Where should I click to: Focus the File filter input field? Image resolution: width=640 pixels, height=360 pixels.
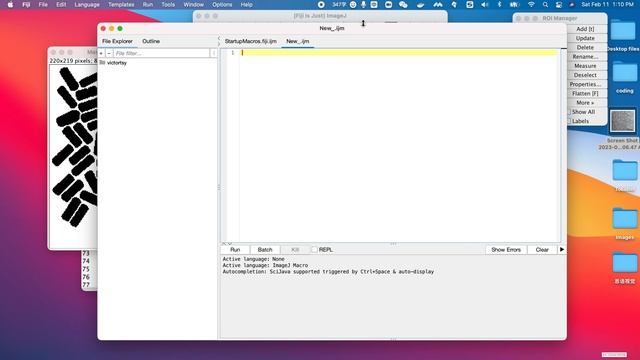pos(161,53)
